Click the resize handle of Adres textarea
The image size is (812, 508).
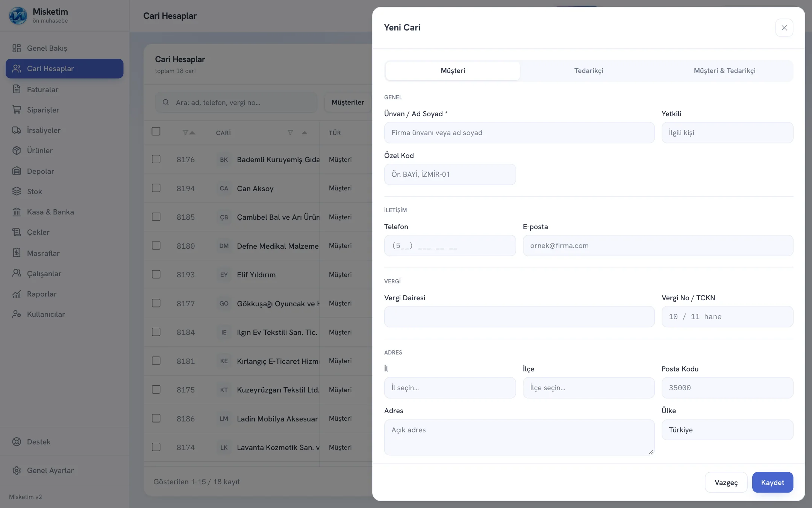(651, 452)
